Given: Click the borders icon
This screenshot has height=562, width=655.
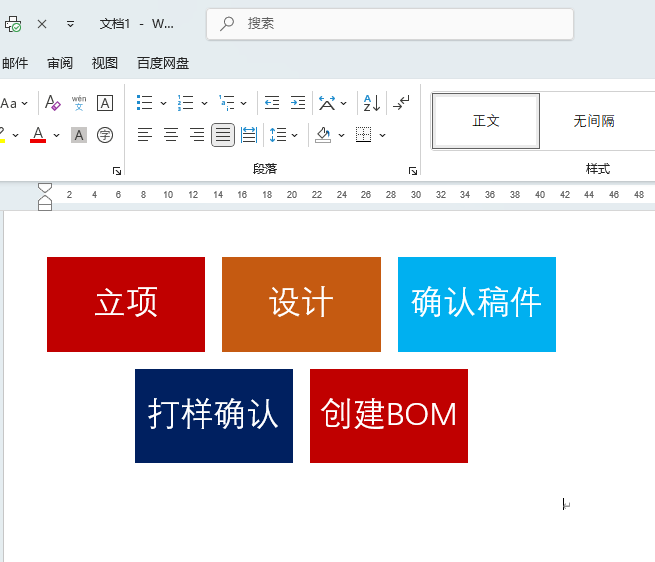Looking at the screenshot, I should (363, 135).
